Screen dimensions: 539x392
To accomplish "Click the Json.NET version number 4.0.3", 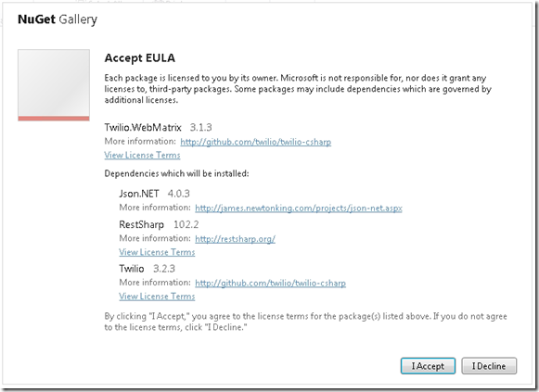I will [x=179, y=194].
